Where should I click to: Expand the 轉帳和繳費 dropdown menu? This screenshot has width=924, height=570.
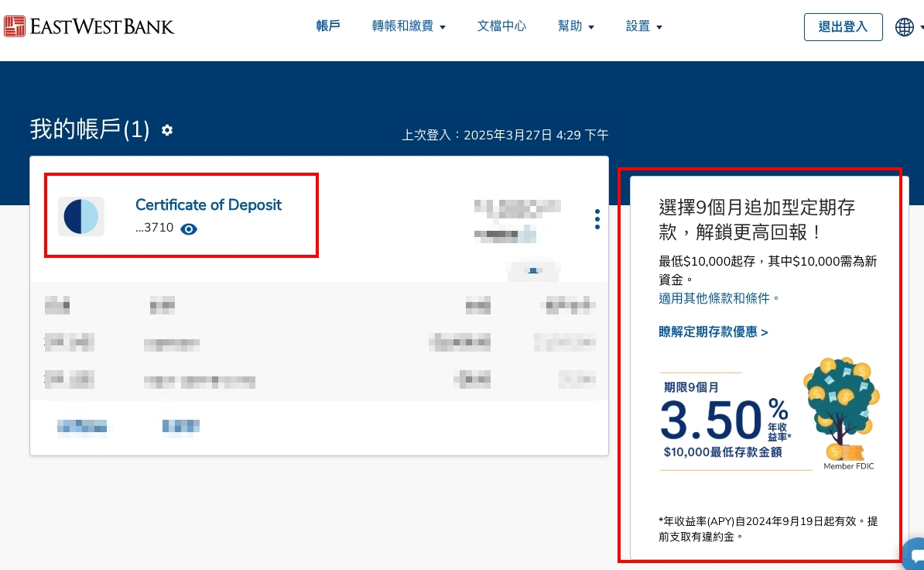[x=409, y=26]
